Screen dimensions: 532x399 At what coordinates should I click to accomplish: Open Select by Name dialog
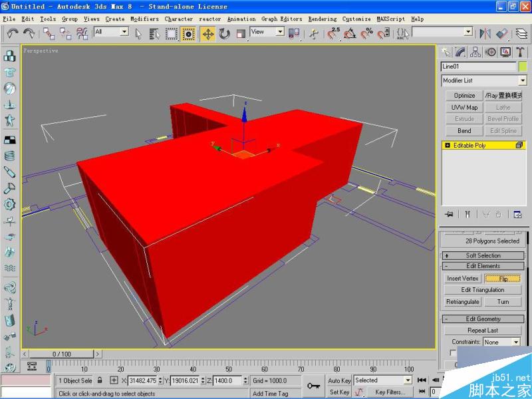click(154, 33)
